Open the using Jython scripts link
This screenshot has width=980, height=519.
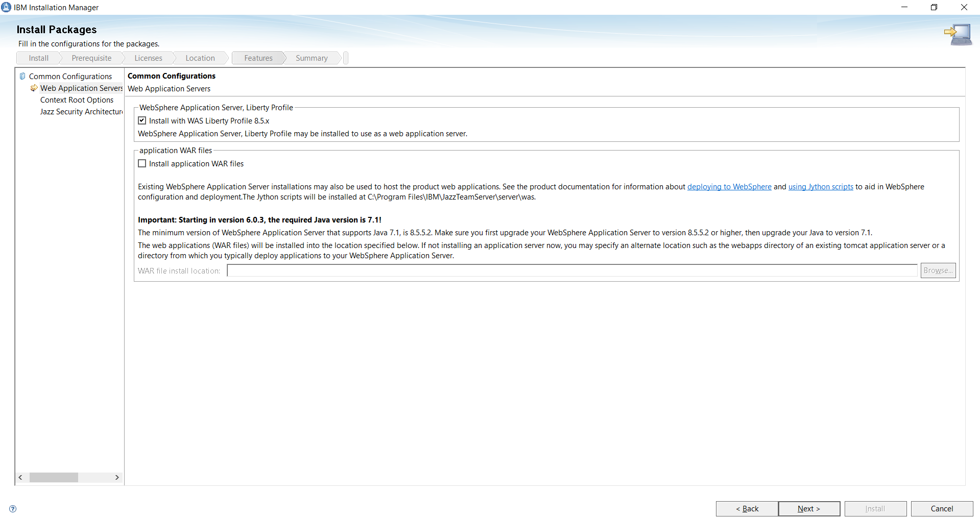(x=821, y=187)
